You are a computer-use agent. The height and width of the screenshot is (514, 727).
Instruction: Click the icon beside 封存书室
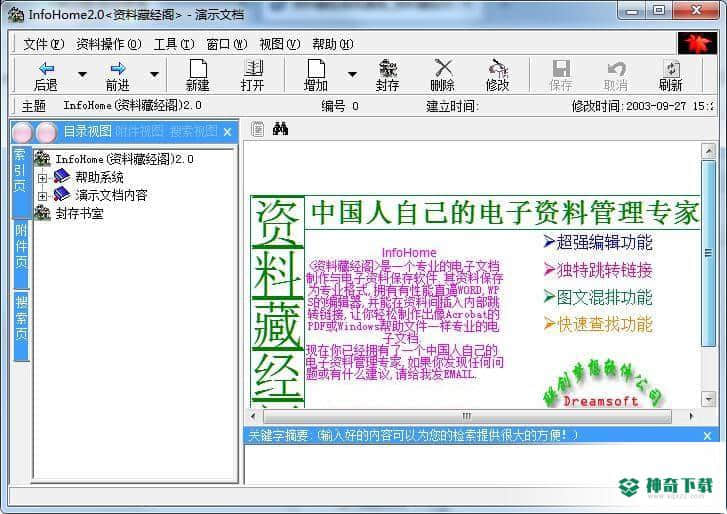pos(42,213)
